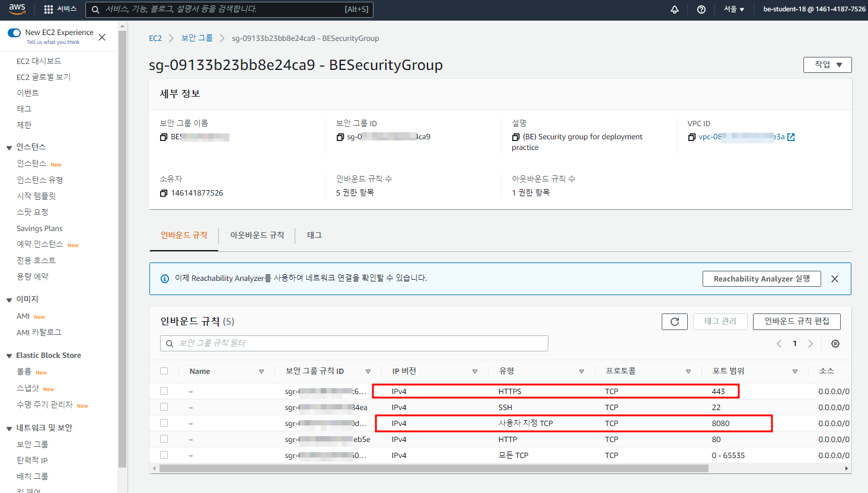Viewport: 868px width, 493px height.
Task: Open EC2 대시보드 in sidebar
Action: [x=39, y=61]
